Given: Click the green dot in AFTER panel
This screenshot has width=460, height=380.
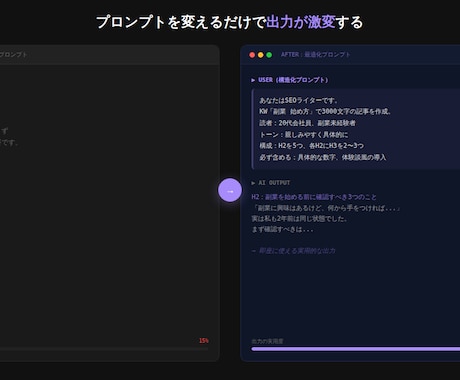Looking at the screenshot, I should click(x=269, y=55).
